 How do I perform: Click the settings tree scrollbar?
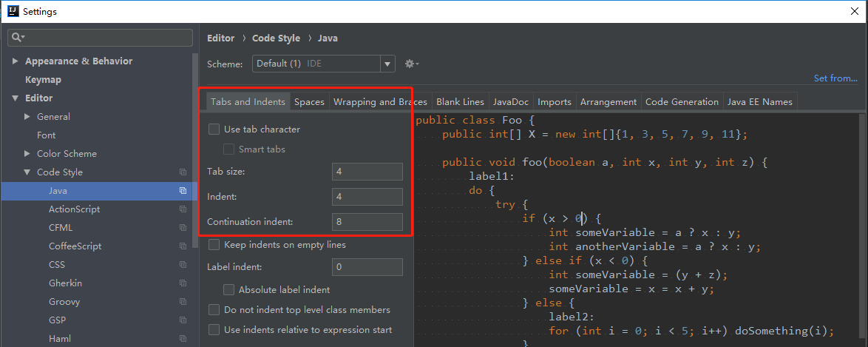194,149
